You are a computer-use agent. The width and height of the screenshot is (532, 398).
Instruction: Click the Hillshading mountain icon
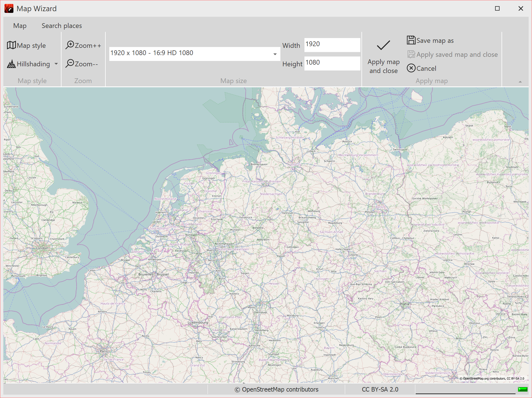click(11, 64)
